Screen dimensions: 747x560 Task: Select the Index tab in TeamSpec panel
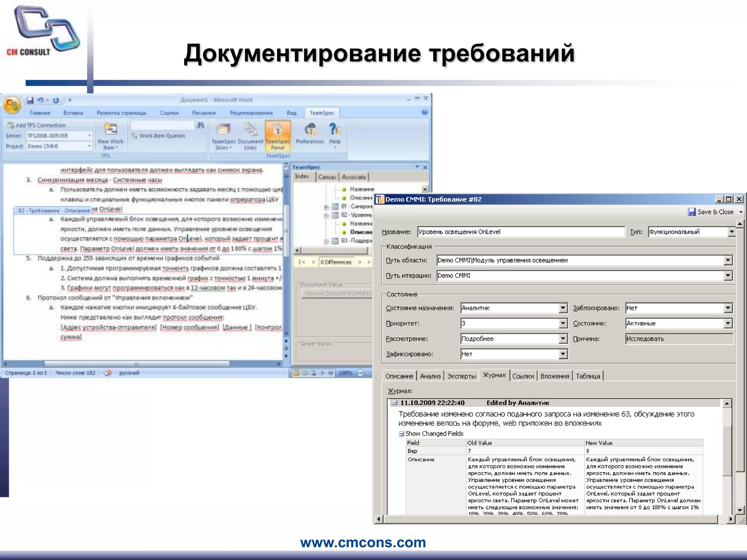302,176
